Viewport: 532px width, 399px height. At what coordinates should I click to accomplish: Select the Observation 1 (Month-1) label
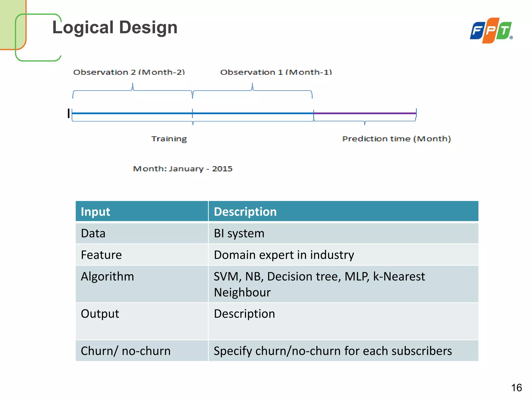(x=276, y=72)
